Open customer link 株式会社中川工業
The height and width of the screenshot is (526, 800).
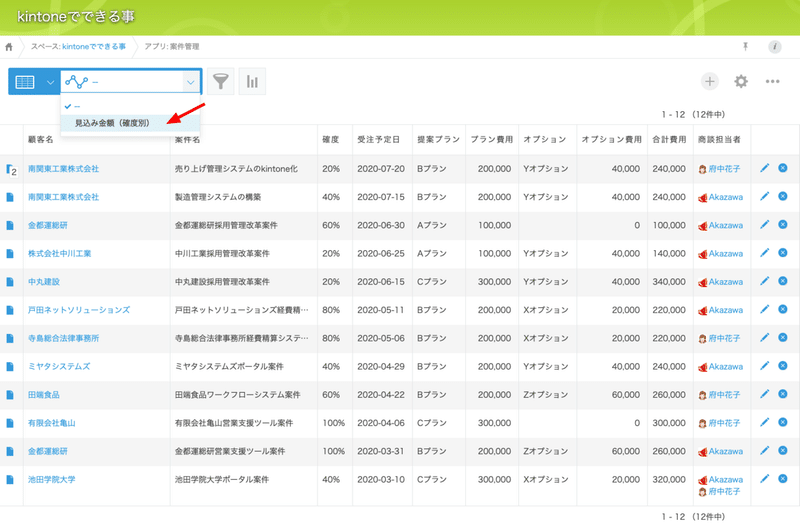pyautogui.click(x=59, y=254)
